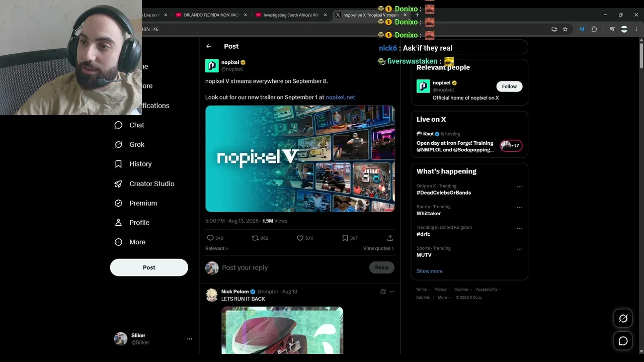
Task: Open image in Nick Polom's reply
Action: (282, 330)
